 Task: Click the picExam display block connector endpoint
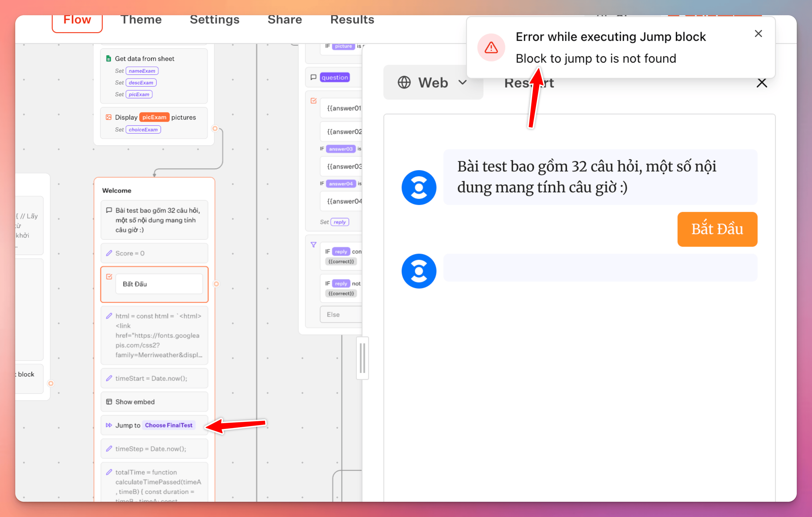(x=215, y=129)
